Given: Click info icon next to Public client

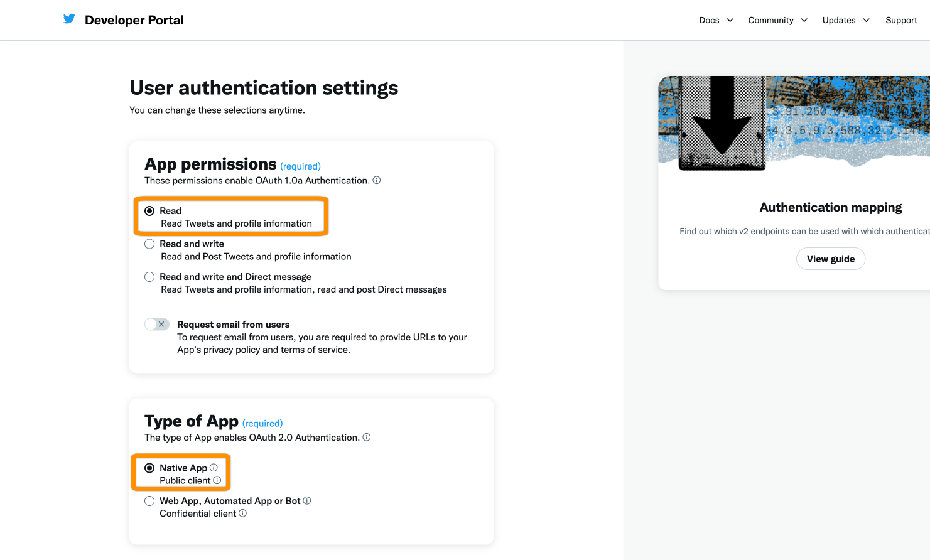Looking at the screenshot, I should coord(217,480).
